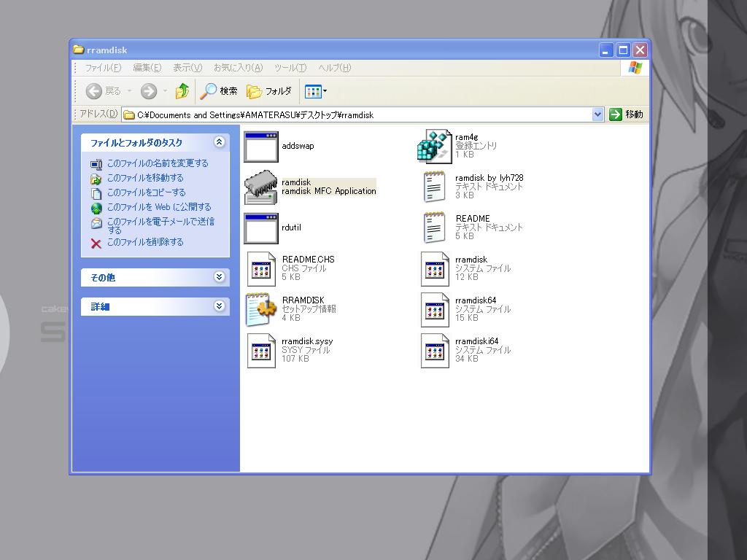Click the email envelope task icon
The image size is (747, 560).
[x=96, y=223]
